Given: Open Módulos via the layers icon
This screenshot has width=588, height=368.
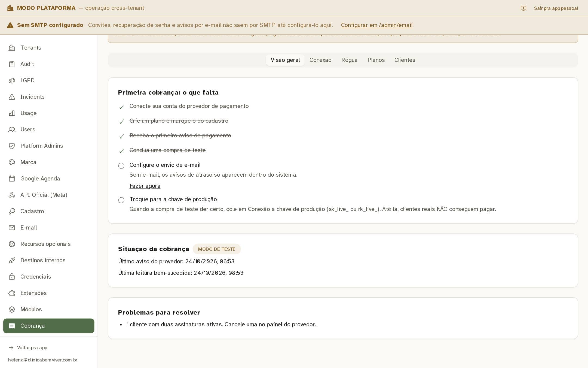Looking at the screenshot, I should (12, 309).
